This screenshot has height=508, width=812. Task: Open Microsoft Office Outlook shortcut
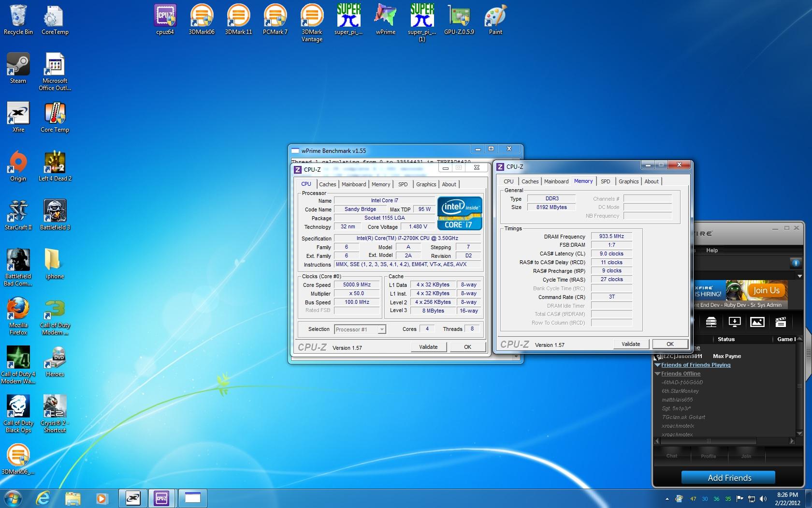[x=55, y=72]
